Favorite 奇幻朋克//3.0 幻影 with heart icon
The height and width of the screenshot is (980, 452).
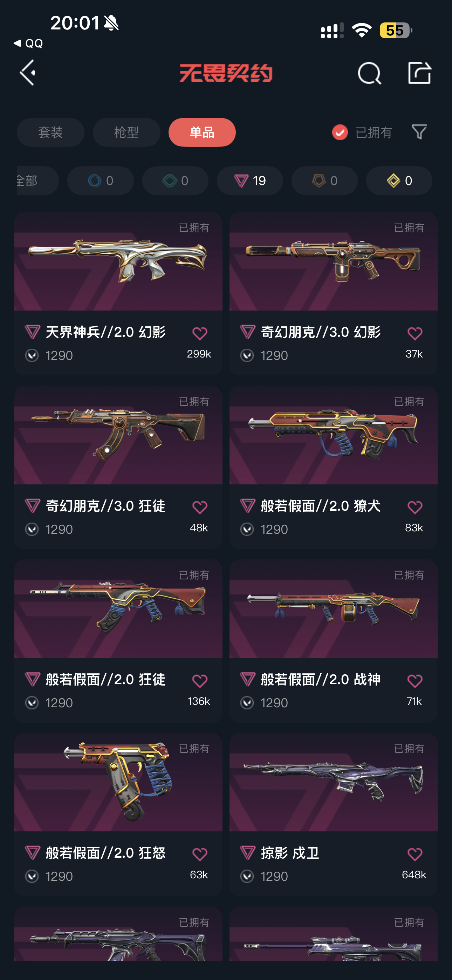415,333
